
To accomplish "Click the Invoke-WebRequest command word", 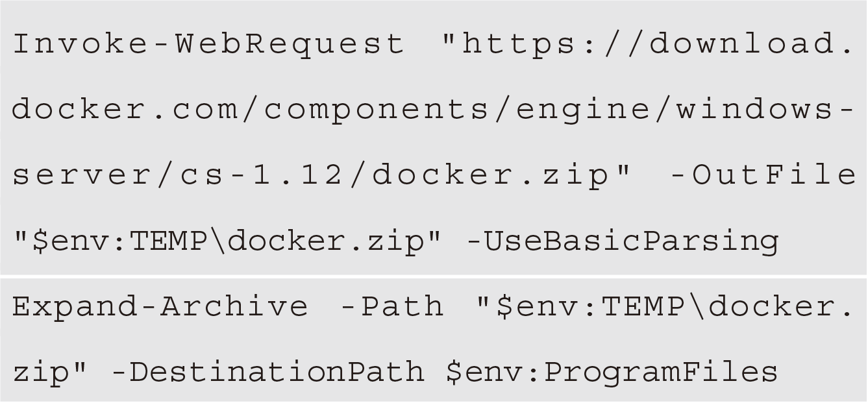I will pos(208,43).
